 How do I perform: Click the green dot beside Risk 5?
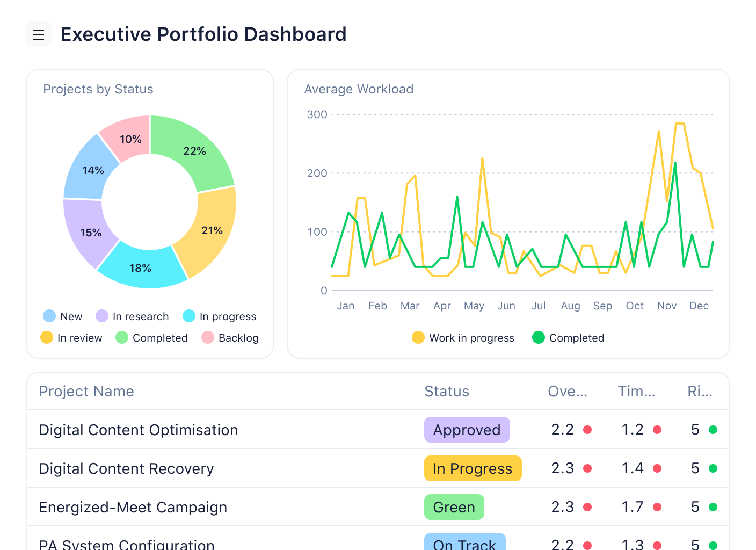click(714, 430)
